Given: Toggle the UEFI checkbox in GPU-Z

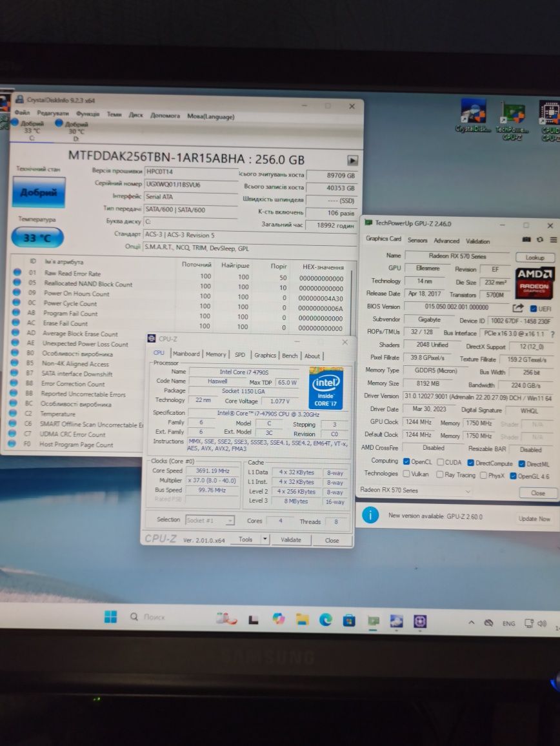Looking at the screenshot, I should coord(534,308).
